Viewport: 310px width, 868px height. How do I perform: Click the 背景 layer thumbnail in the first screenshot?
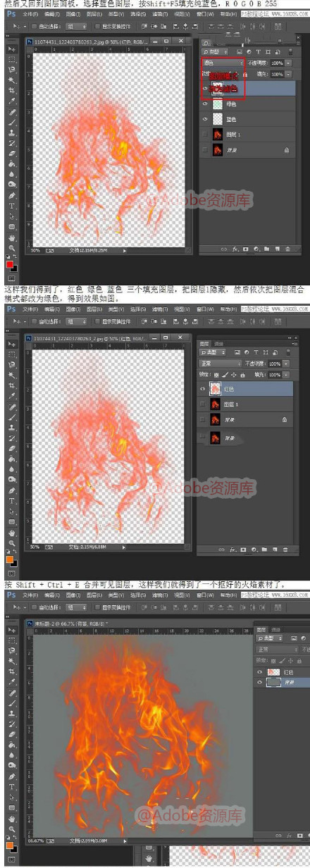click(x=217, y=149)
